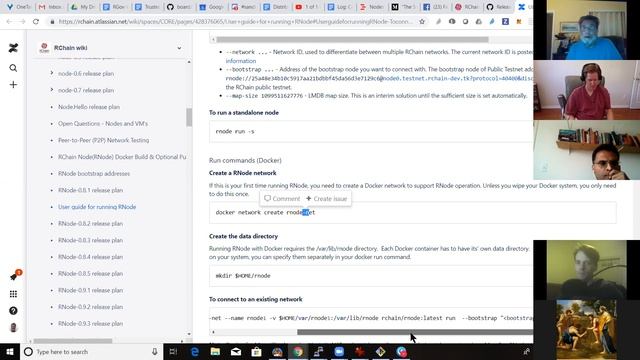Click the 'mkdir $HOME/rnode' code text
Image resolution: width=640 pixels, height=360 pixels.
click(x=243, y=276)
